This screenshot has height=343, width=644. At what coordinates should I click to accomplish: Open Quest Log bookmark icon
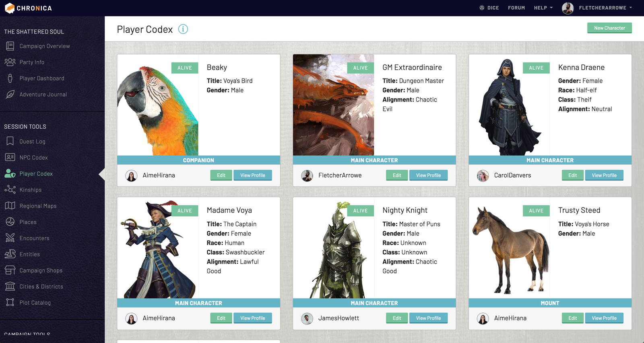click(10, 141)
